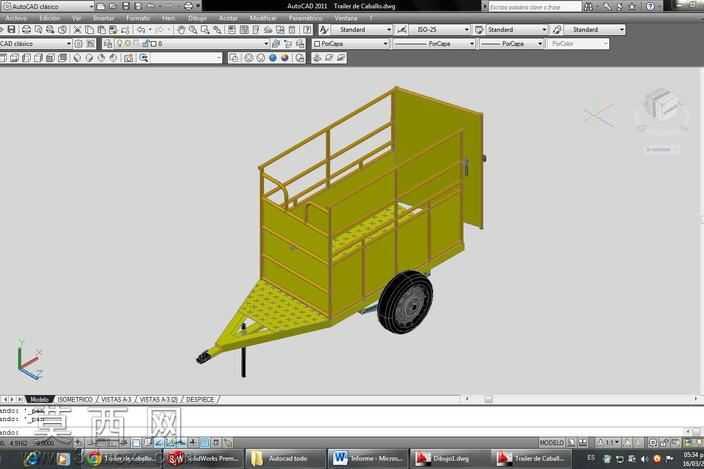Viewport: 704px width, 469px height.
Task: Click the plot icon in the quick access toolbar
Action: pyautogui.click(x=189, y=6)
